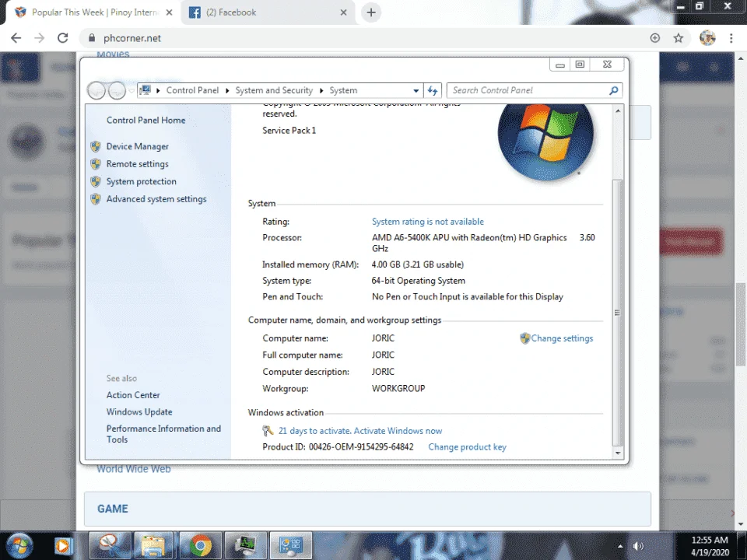The image size is (747, 560).
Task: Bookmark this page with the star icon
Action: pos(679,38)
